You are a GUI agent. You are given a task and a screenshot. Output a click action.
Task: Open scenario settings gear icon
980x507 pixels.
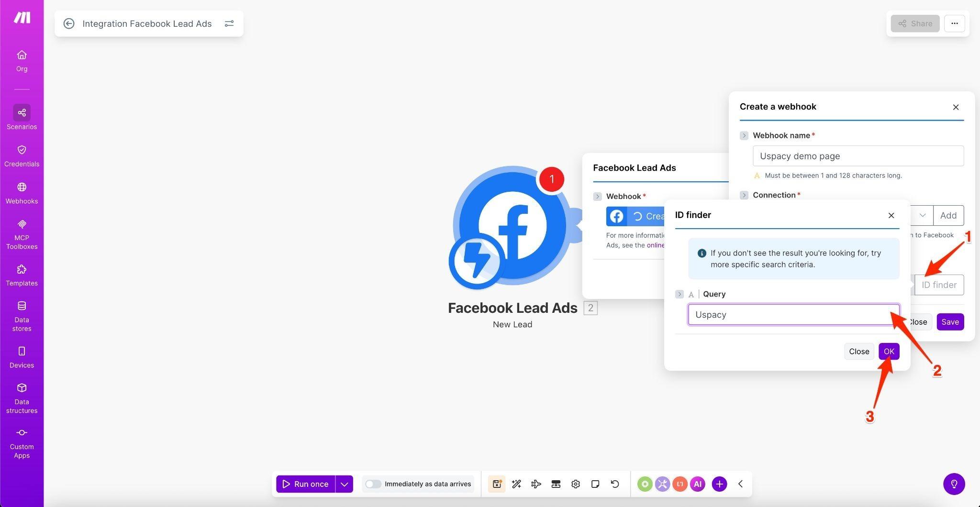576,484
